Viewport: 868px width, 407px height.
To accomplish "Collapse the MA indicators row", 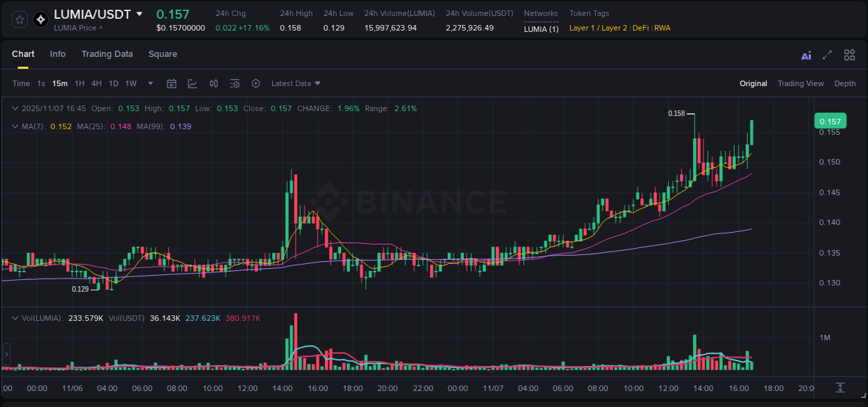I will tap(15, 126).
